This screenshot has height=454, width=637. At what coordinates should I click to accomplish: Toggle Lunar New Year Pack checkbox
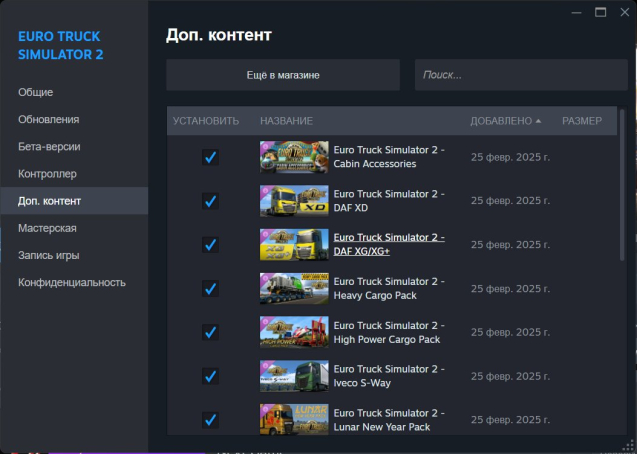point(210,420)
